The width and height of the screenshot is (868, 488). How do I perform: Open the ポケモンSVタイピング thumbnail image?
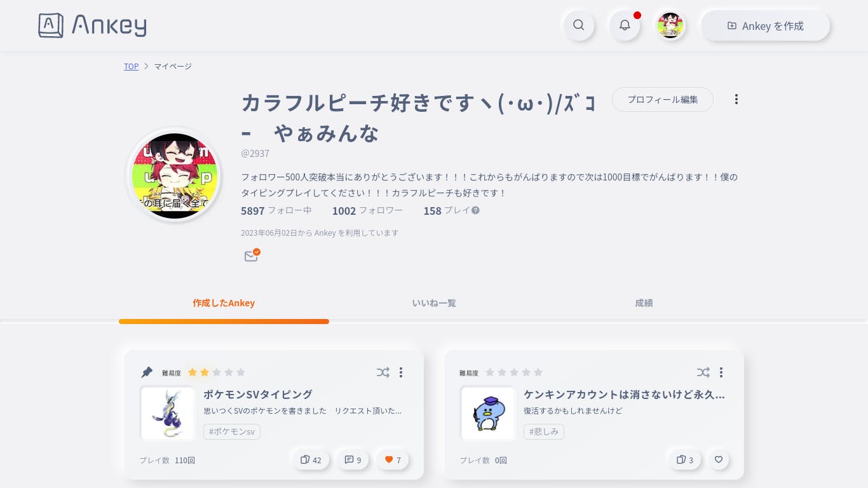(167, 414)
